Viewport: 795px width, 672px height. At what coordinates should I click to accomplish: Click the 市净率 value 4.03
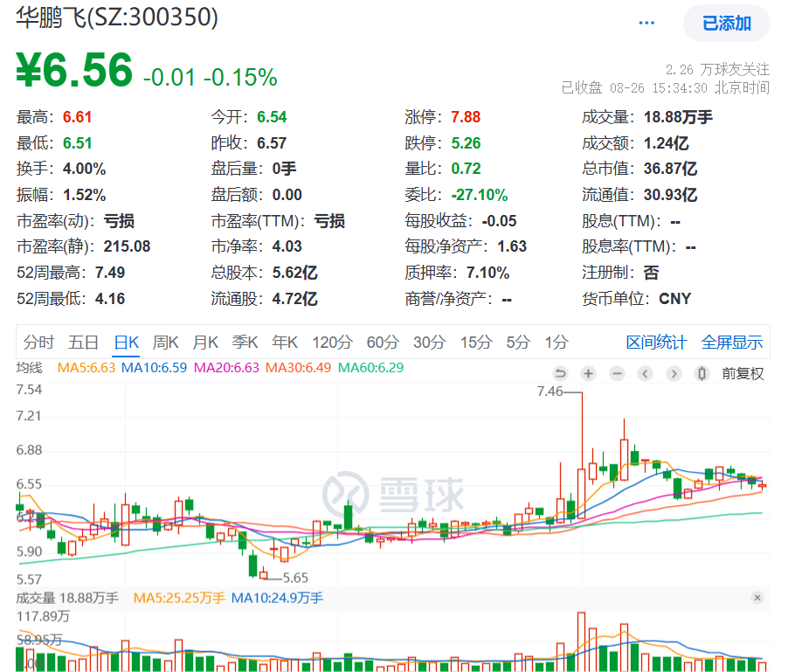click(287, 246)
